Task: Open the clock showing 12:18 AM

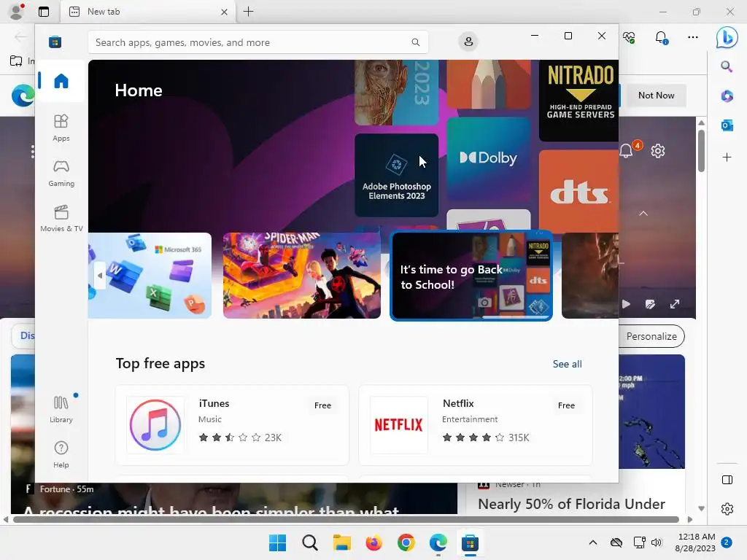Action: point(695,542)
